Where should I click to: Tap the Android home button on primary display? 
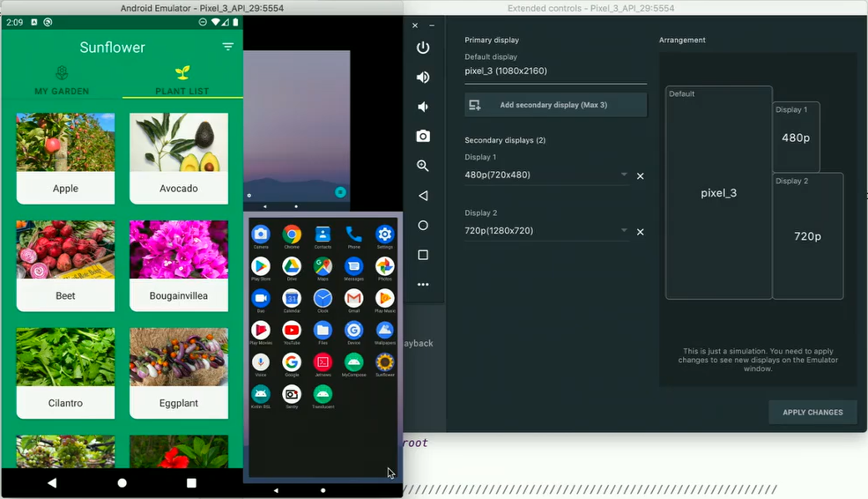point(122,483)
